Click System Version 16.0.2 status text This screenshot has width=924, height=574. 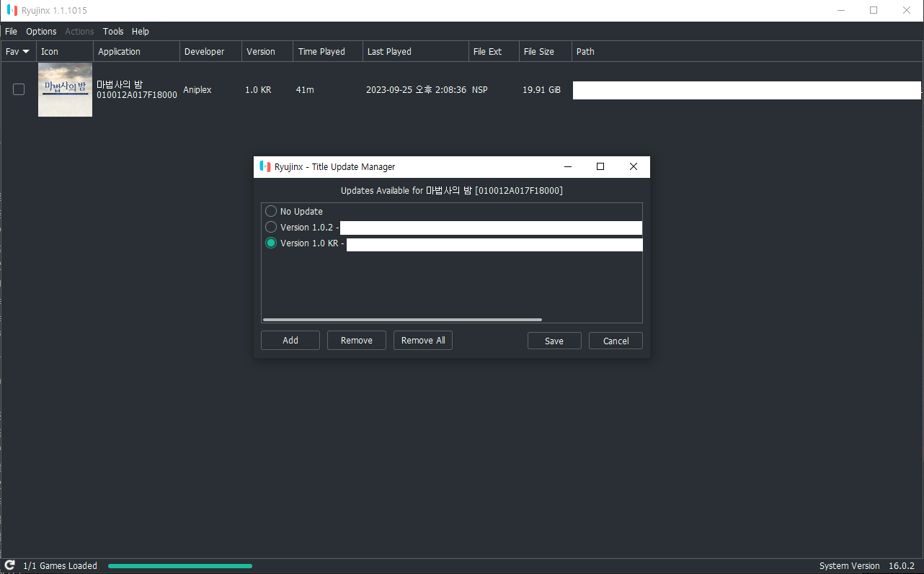tap(867, 566)
